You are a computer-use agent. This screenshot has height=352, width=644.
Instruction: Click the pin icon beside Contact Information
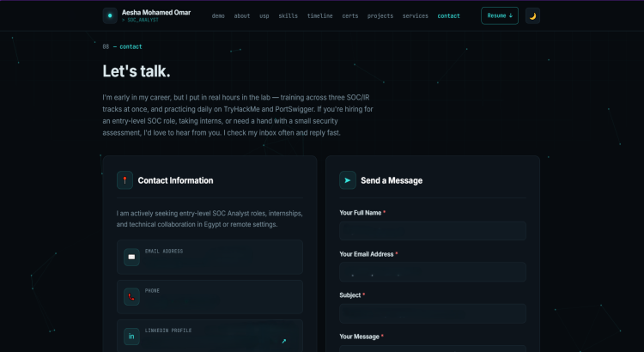point(125,180)
